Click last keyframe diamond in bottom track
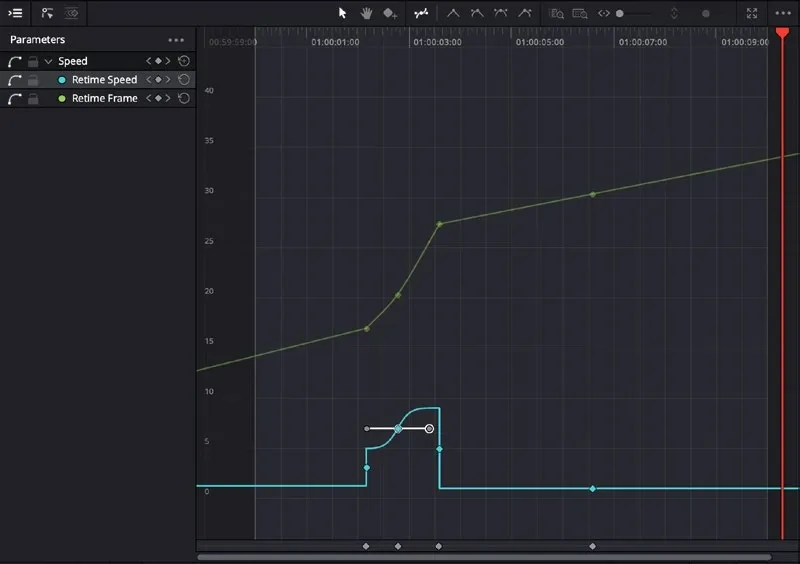This screenshot has width=800, height=564. [x=592, y=546]
